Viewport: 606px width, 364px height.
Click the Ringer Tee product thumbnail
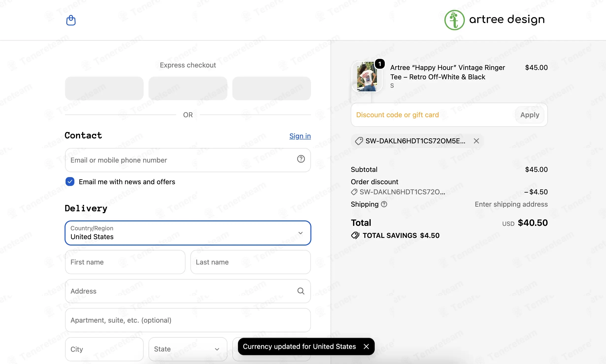(367, 77)
